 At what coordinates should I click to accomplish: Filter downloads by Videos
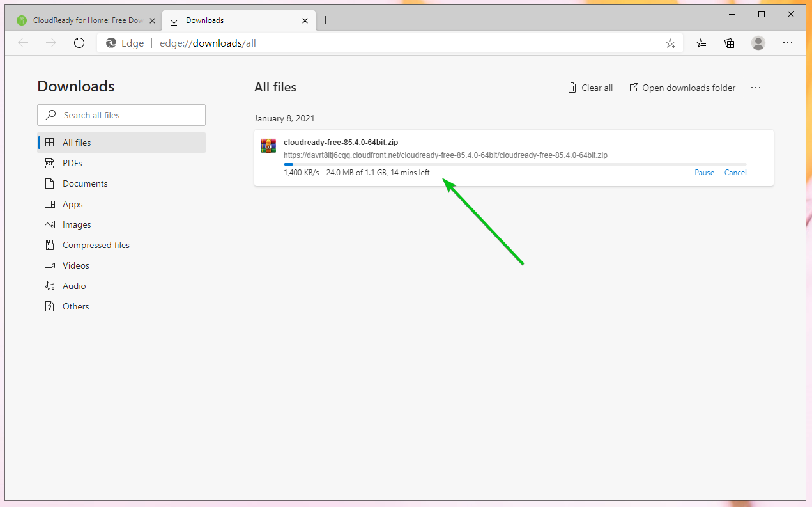tap(121, 265)
